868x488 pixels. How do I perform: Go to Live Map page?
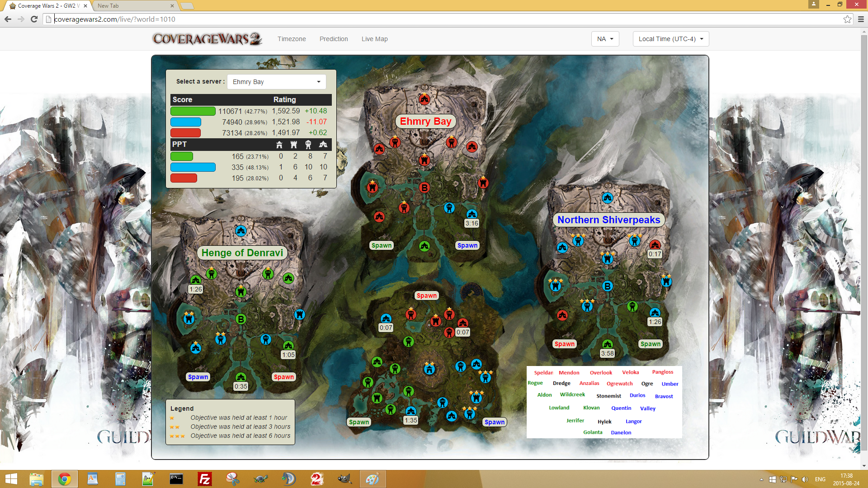pos(374,39)
